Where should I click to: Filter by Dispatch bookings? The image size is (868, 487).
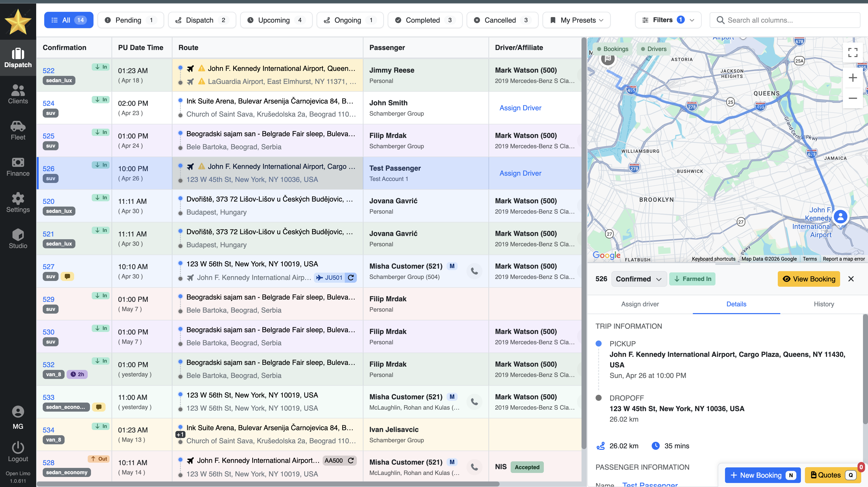click(202, 20)
